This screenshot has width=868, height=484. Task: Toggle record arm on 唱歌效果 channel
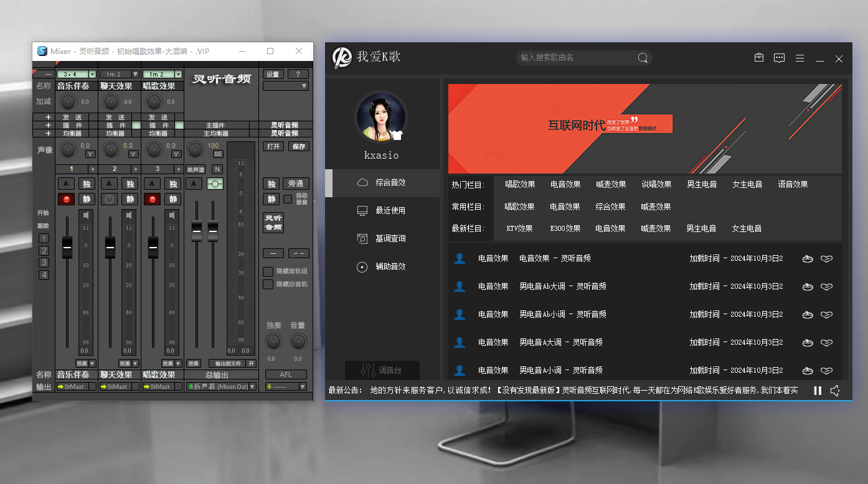tap(152, 199)
